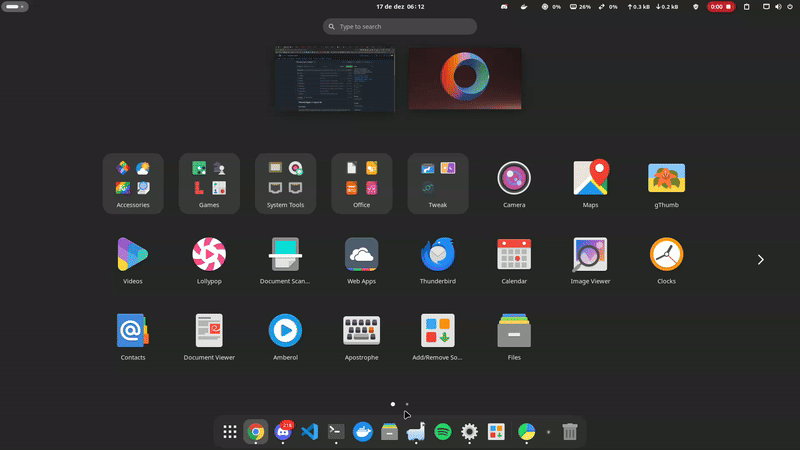The image size is (800, 450).
Task: Open file manager icon in dock
Action: pos(389,432)
